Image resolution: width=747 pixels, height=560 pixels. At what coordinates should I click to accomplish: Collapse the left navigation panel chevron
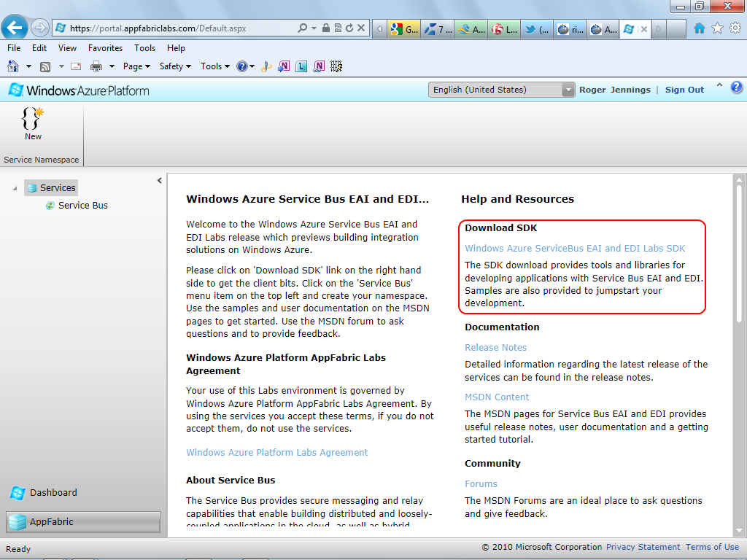(160, 181)
